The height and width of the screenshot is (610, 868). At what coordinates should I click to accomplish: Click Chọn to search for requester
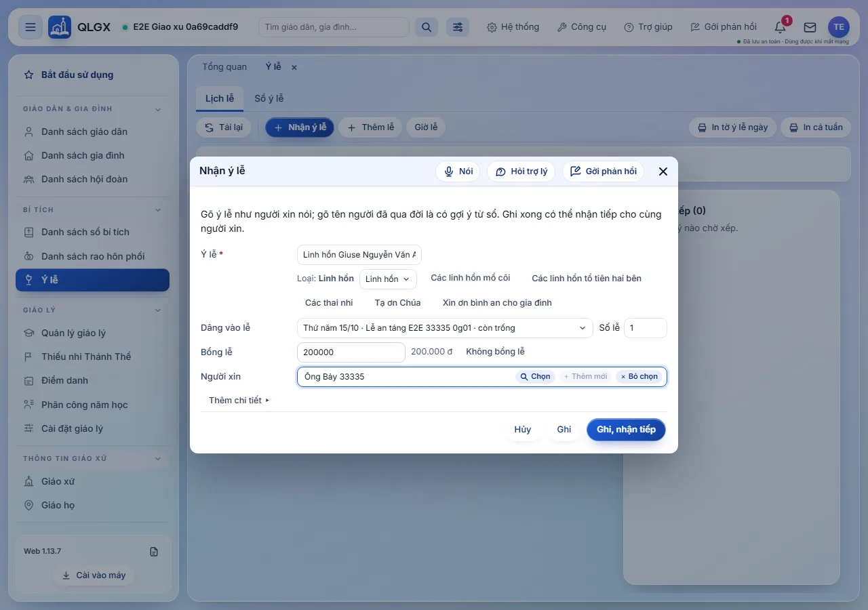(x=535, y=376)
